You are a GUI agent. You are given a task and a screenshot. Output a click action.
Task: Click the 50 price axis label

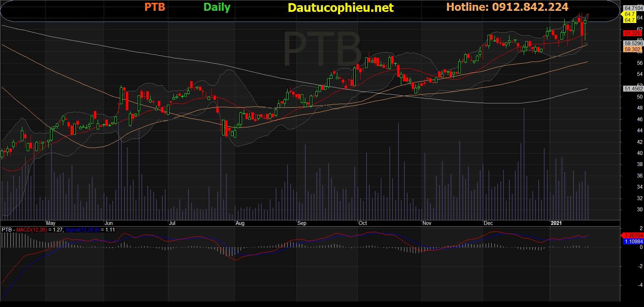640,97
